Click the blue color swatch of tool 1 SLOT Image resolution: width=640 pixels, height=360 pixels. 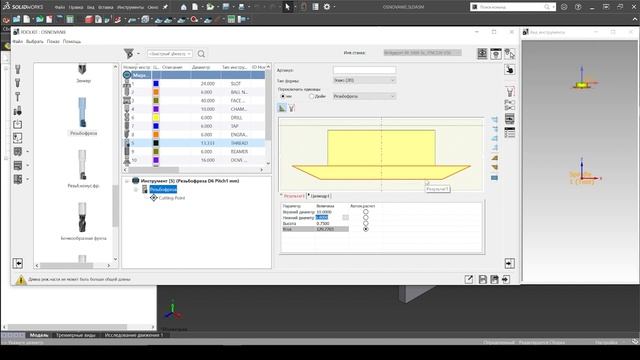pyautogui.click(x=156, y=84)
